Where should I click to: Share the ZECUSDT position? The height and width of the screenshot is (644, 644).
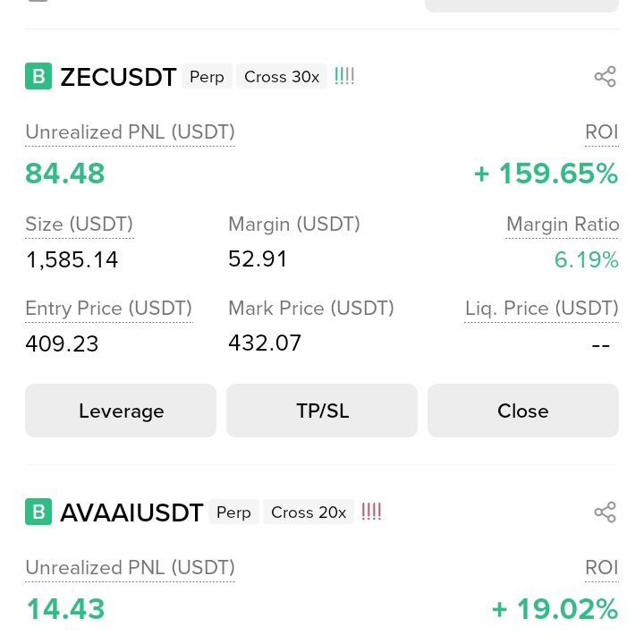[605, 76]
